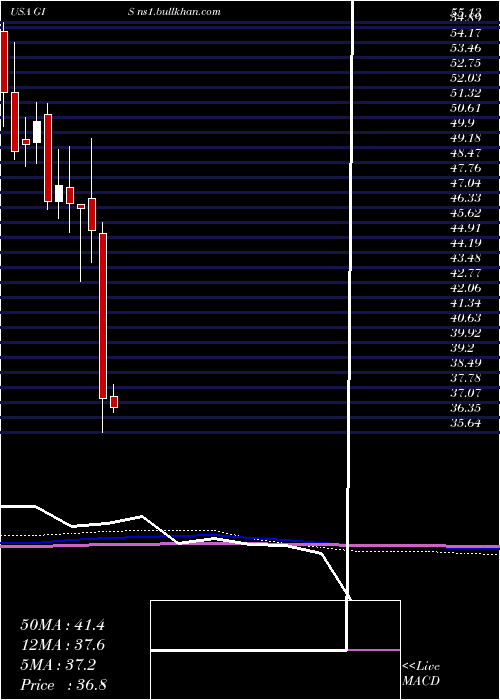
Task: Click the 54.17 price axis label
Action: [465, 33]
